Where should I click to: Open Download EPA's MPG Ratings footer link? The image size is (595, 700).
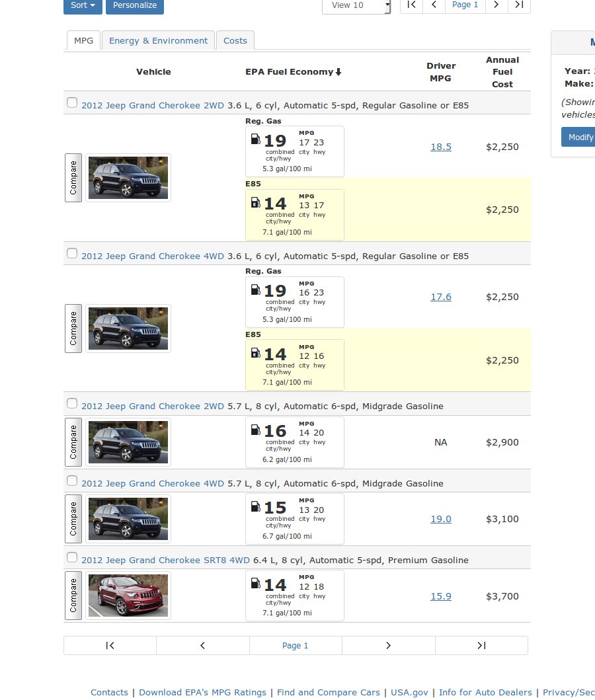pos(203,693)
